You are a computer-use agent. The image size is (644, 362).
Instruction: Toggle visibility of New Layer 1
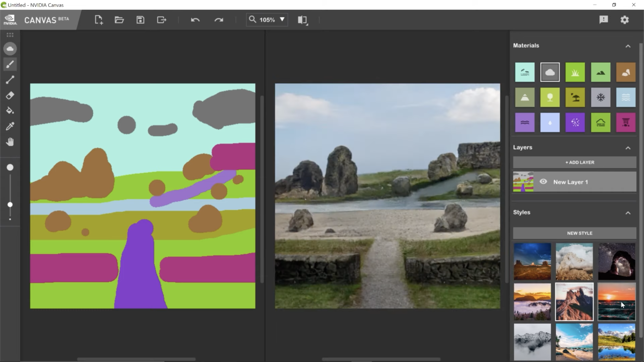(543, 182)
